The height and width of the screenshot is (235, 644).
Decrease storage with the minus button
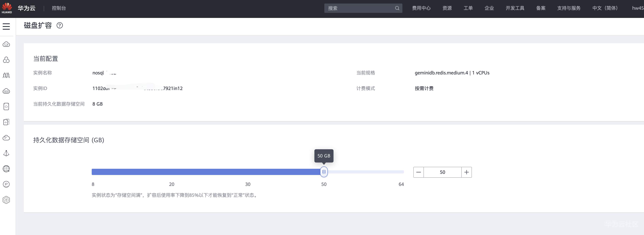[x=418, y=172]
